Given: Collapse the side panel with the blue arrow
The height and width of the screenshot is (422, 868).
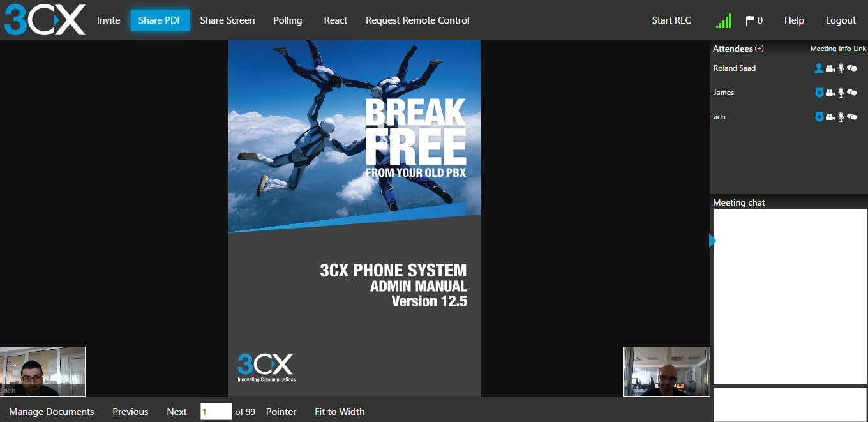Looking at the screenshot, I should (x=713, y=241).
